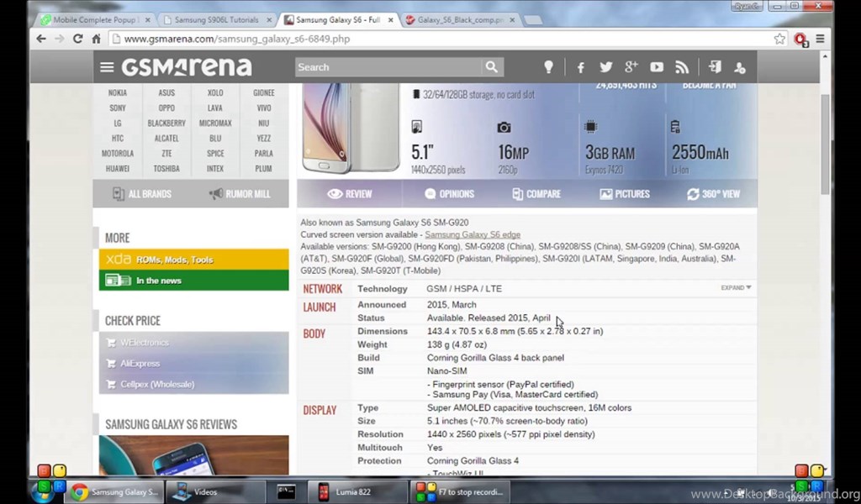Screen dimensions: 861x504
Task: Open GSMArena YouTube channel icon
Action: point(656,67)
